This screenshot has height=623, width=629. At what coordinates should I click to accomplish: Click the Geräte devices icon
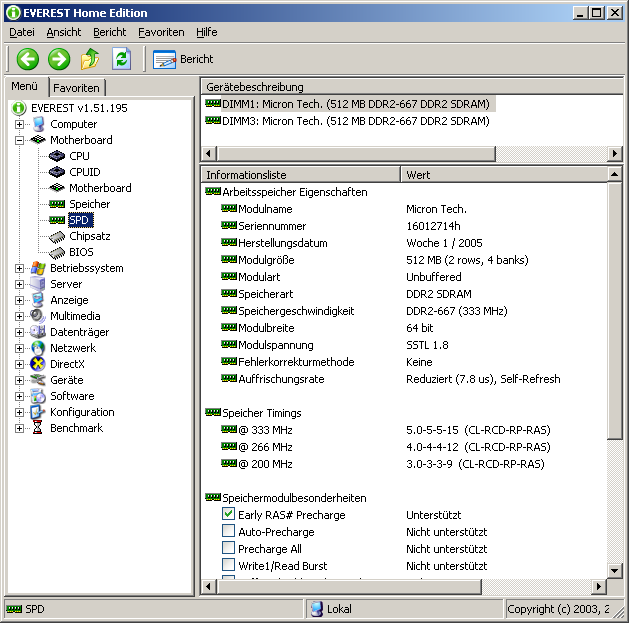[38, 379]
